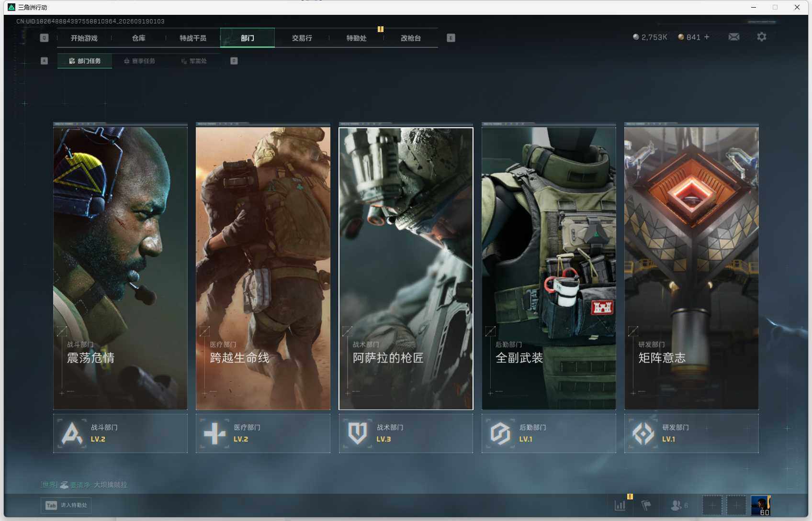Open the 赛季任务 sub-tab
Viewport: 812px width, 521px height.
[139, 61]
